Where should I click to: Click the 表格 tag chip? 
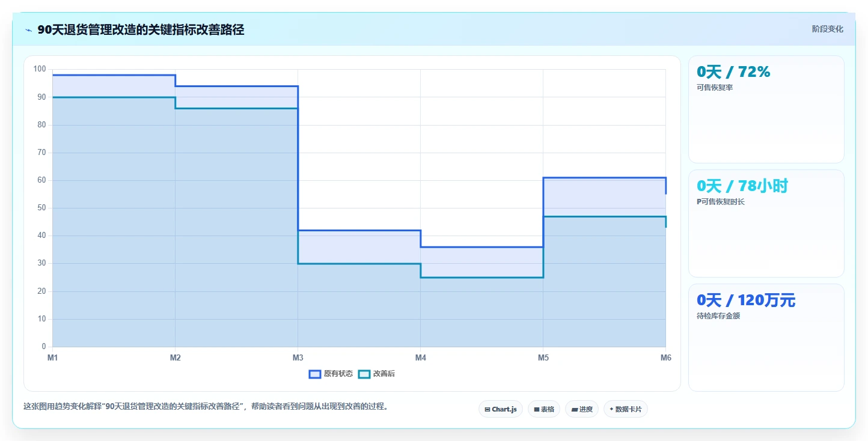click(544, 409)
